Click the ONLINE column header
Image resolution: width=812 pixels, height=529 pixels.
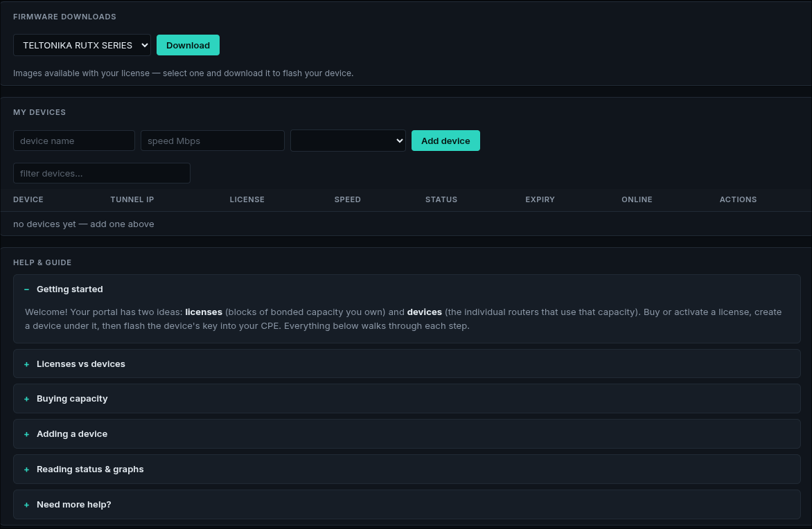click(637, 199)
